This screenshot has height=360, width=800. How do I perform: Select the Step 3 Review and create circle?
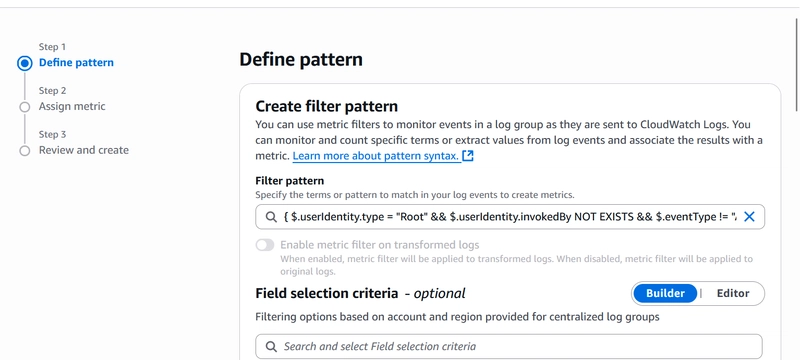click(24, 151)
